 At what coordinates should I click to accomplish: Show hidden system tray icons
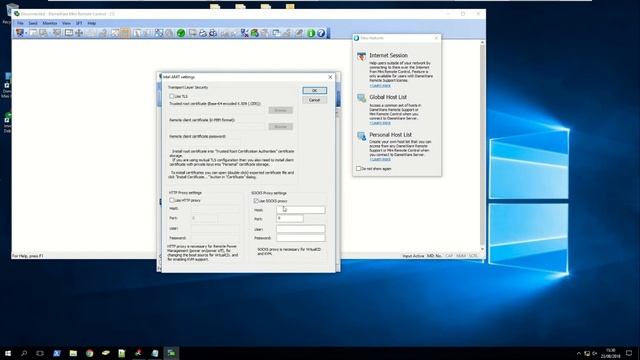578,353
